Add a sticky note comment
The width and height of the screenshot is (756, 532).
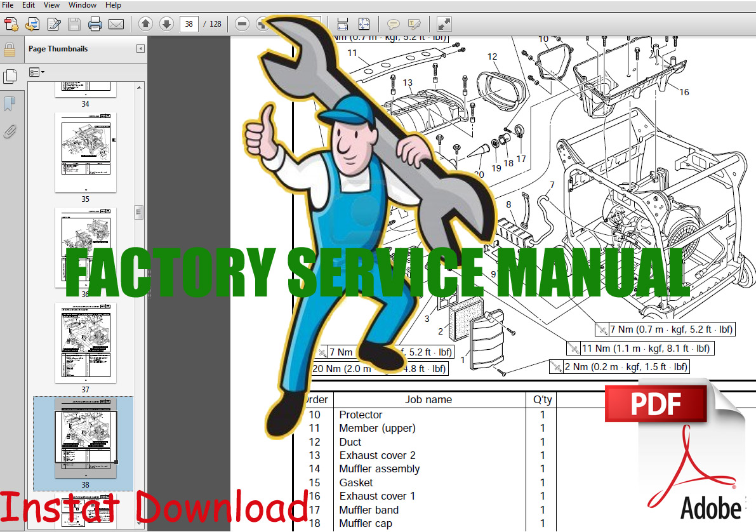394,23
